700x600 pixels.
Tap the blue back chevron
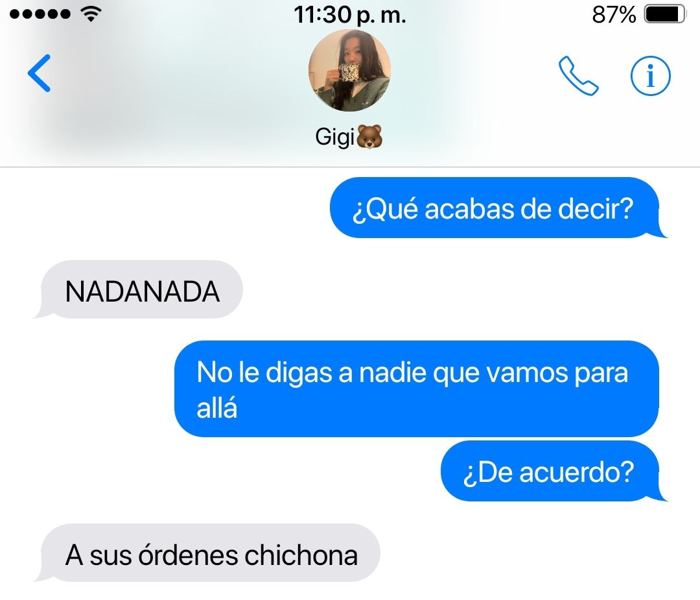(x=40, y=73)
